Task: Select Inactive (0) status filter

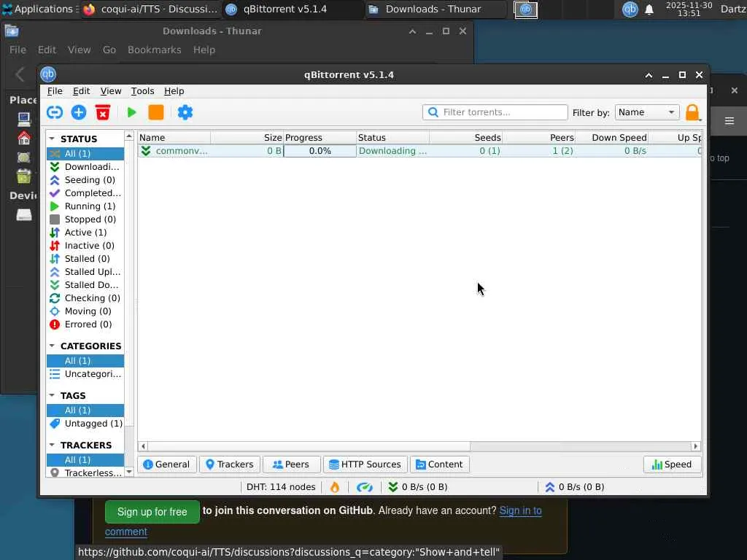Action: (85, 245)
